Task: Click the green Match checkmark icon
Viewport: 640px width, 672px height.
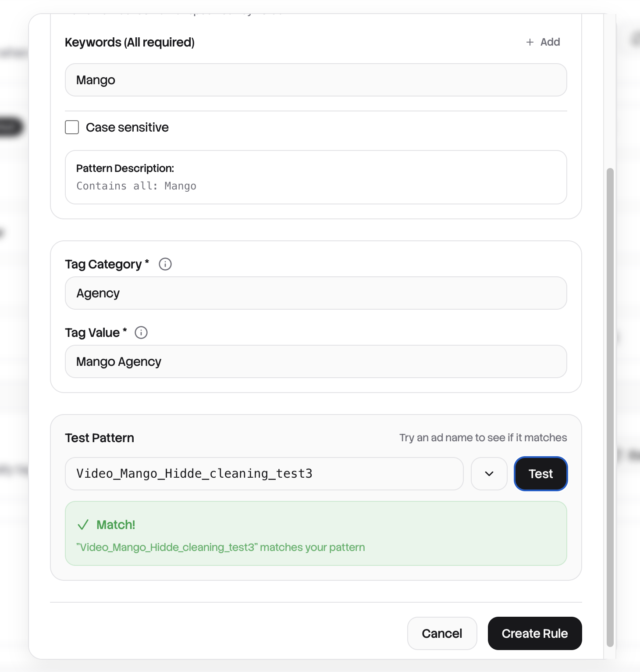Action: click(x=83, y=525)
